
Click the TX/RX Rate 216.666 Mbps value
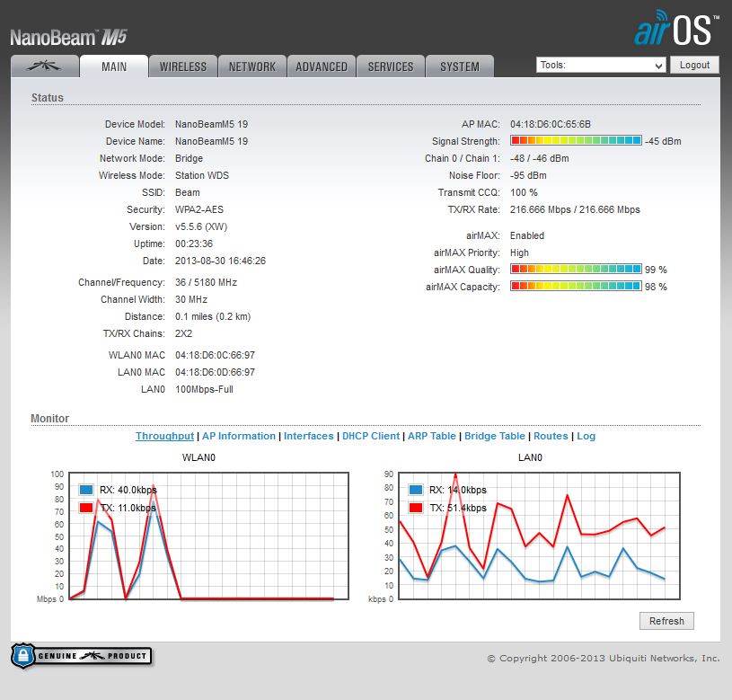(x=575, y=209)
